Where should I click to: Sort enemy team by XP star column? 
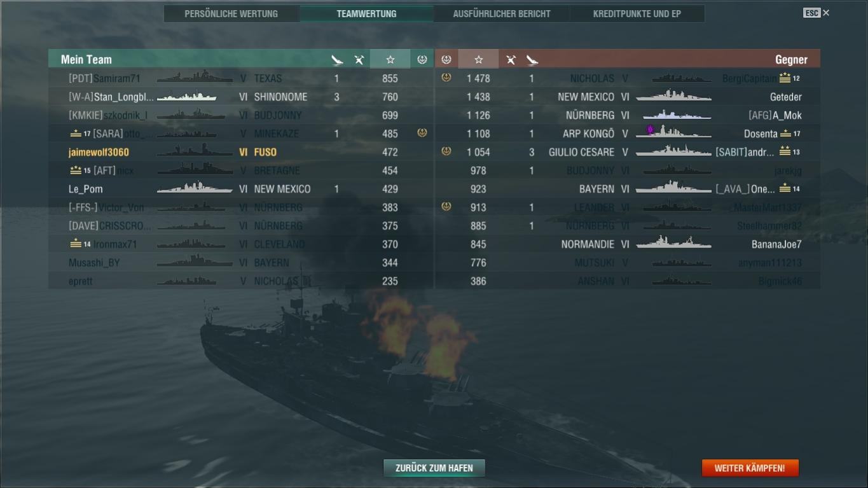pyautogui.click(x=478, y=59)
